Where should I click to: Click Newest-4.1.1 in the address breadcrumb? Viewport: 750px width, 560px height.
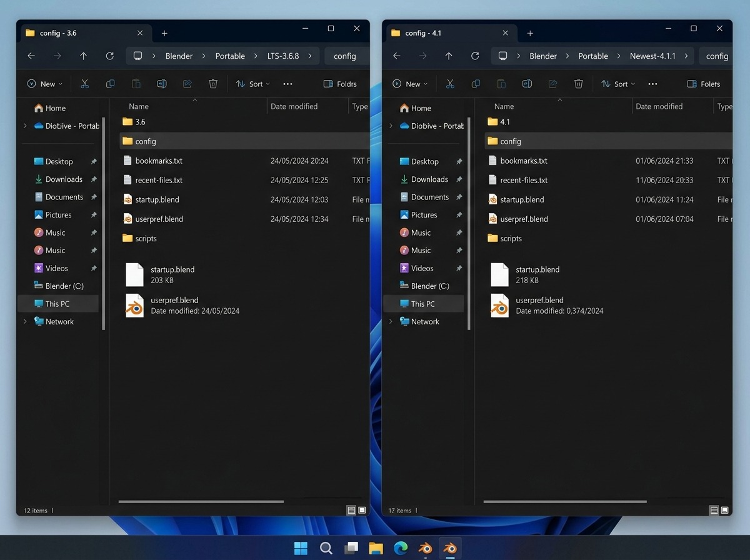[x=652, y=56]
